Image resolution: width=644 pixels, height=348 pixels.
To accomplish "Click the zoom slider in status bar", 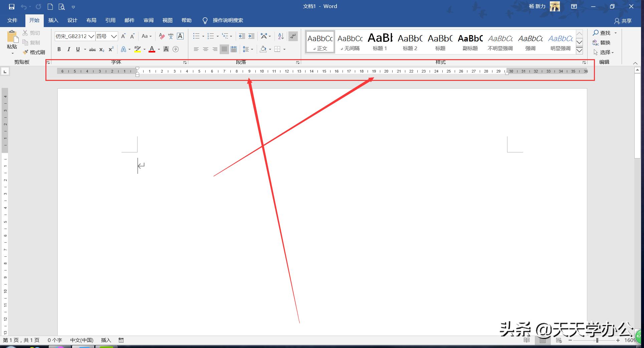I will coord(597,340).
